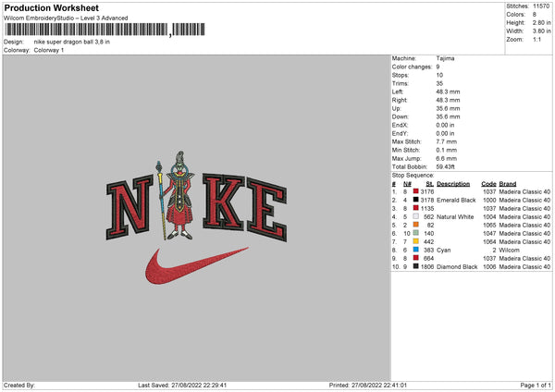This screenshot has height=392, width=555.
Task: Select the 'Emerald Black' description text
Action: (x=456, y=201)
